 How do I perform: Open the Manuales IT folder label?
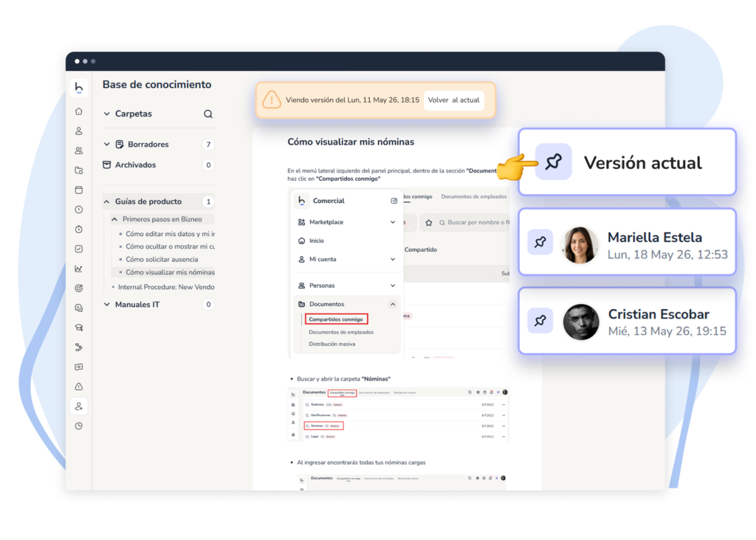point(137,305)
